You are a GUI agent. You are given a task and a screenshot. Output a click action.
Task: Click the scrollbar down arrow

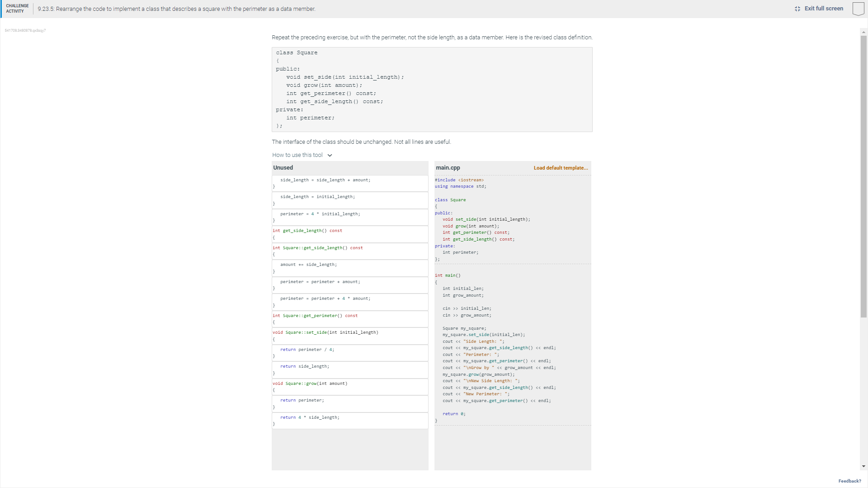[863, 466]
